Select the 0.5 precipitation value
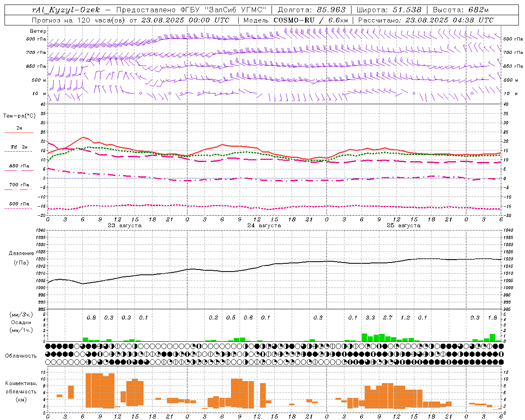Image resolution: width=525 pixels, height=420 pixels. (231, 318)
